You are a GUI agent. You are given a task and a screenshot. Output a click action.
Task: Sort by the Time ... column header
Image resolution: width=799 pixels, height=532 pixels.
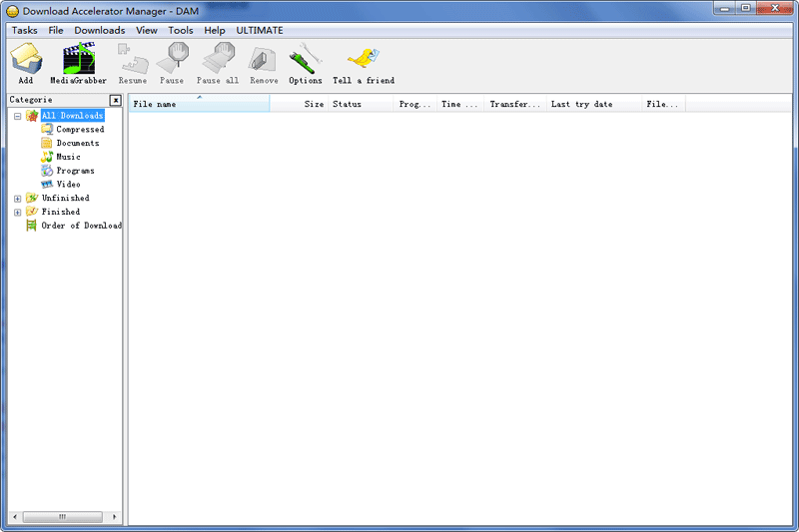460,104
